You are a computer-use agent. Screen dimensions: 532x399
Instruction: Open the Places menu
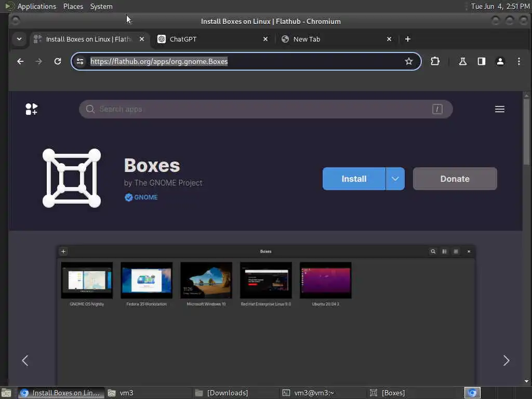[73, 6]
